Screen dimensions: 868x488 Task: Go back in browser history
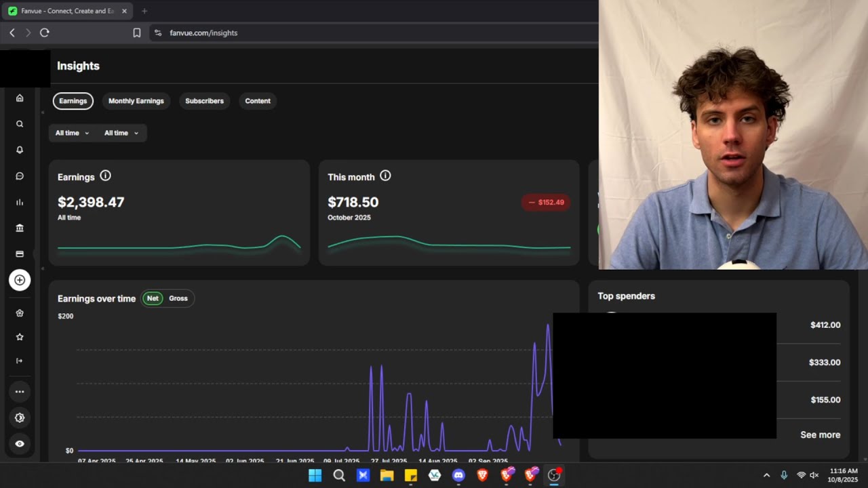pyautogui.click(x=12, y=33)
